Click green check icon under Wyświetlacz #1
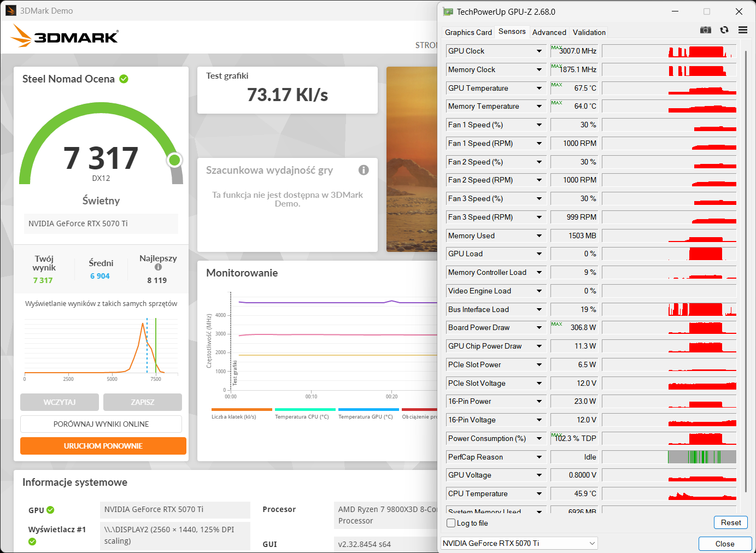This screenshot has height=553, width=756. 32,542
